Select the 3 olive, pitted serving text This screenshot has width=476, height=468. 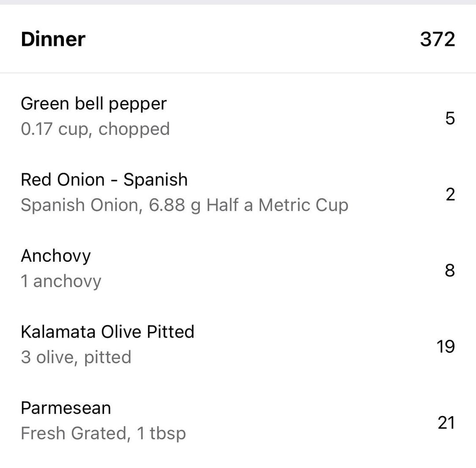point(76,357)
